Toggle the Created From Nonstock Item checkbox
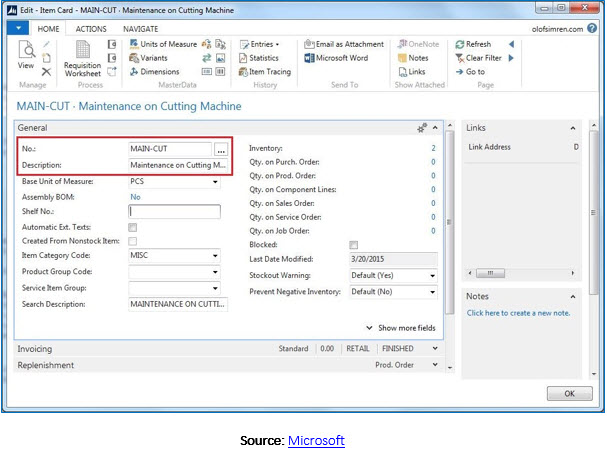Image resolution: width=607 pixels, height=450 pixels. pyautogui.click(x=133, y=241)
